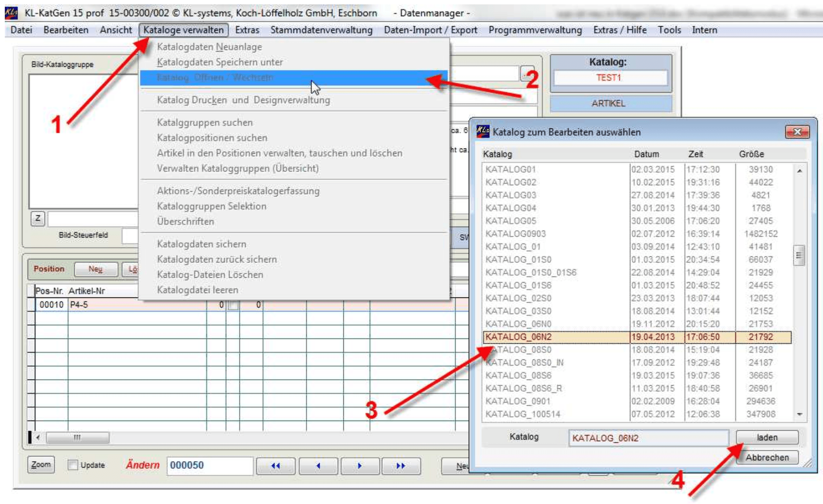The image size is (823, 504).
Task: Click the Katalog name field containing KATALOG_06N2
Action: pyautogui.click(x=649, y=438)
